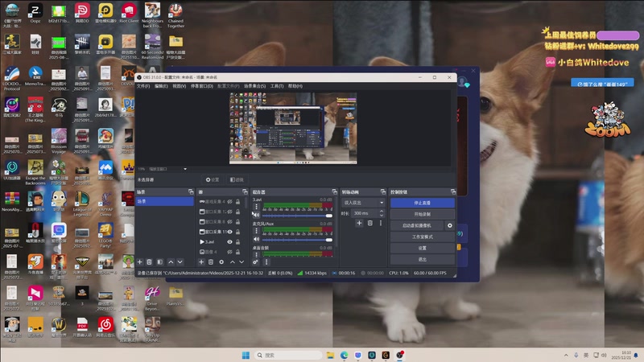Viewport: 644px width, 362px height.
Task: Open the 麦克风/Aux track three-dot menu
Action: [257, 231]
